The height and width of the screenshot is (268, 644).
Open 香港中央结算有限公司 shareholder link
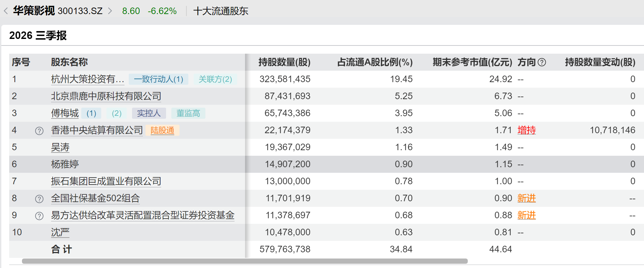pyautogui.click(x=97, y=130)
